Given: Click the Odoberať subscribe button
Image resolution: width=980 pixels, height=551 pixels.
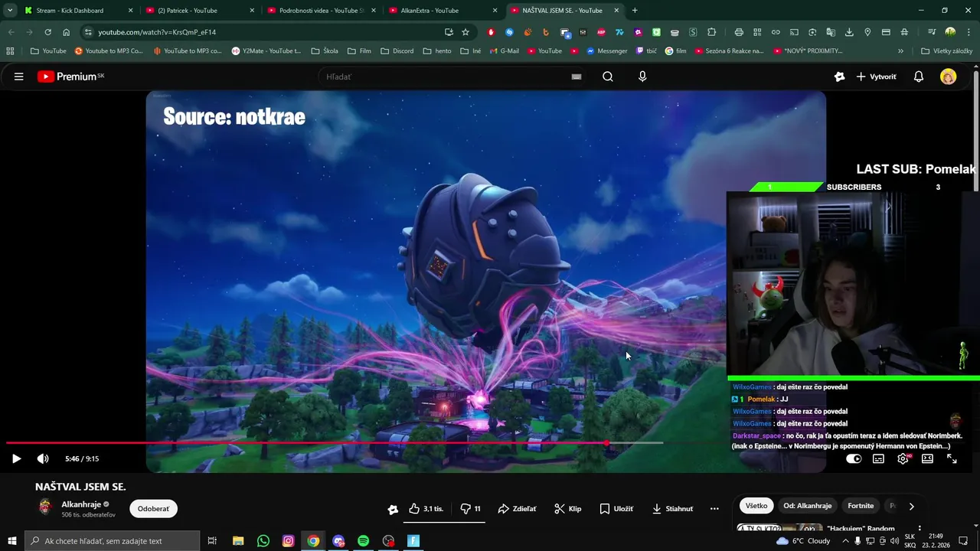Looking at the screenshot, I should pyautogui.click(x=153, y=509).
